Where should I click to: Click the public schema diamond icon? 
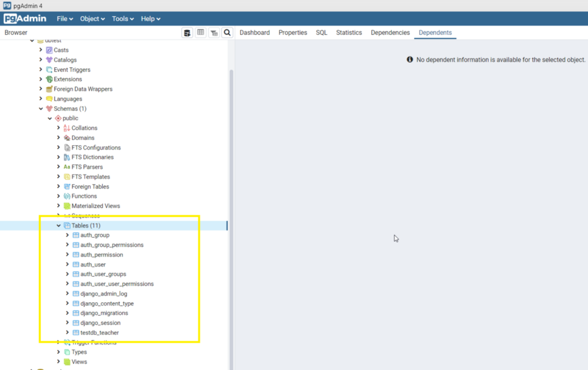click(x=58, y=118)
